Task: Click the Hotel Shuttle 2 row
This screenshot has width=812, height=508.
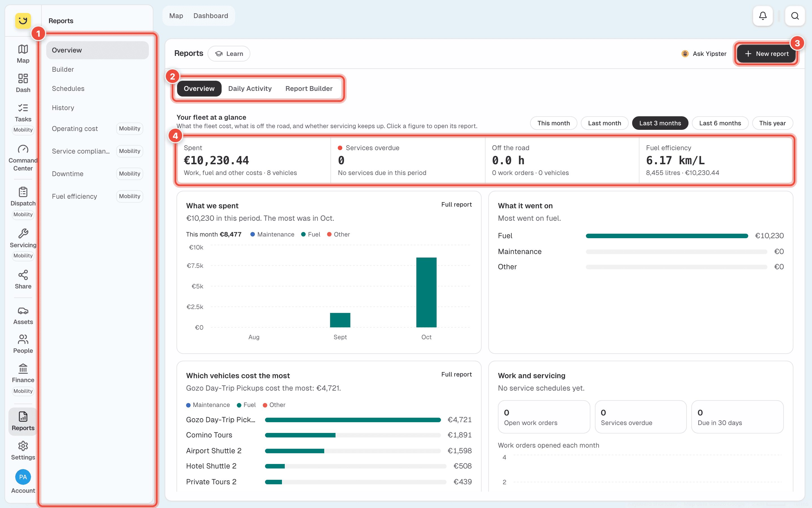Action: tap(329, 466)
